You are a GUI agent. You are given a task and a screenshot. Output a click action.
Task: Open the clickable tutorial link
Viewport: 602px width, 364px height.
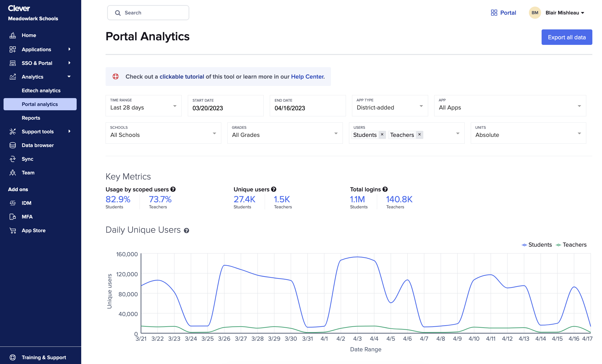182,76
